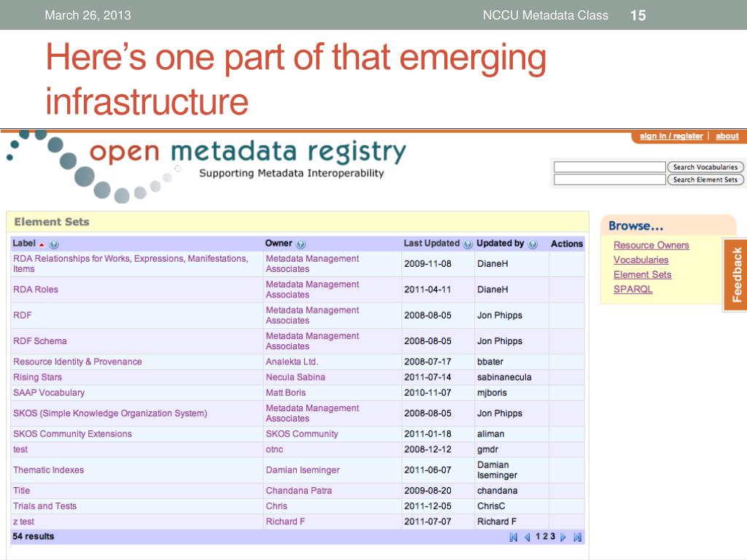Click the Search Element Sets button
747x560 pixels.
pyautogui.click(x=705, y=179)
